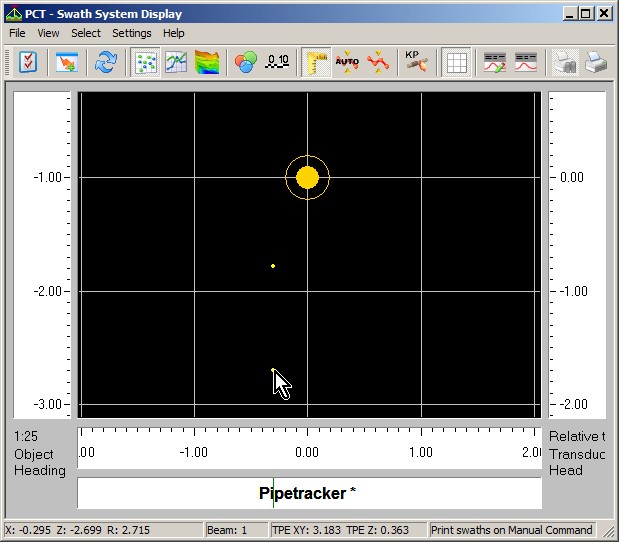Select the colored terrain surface icon

coord(207,63)
